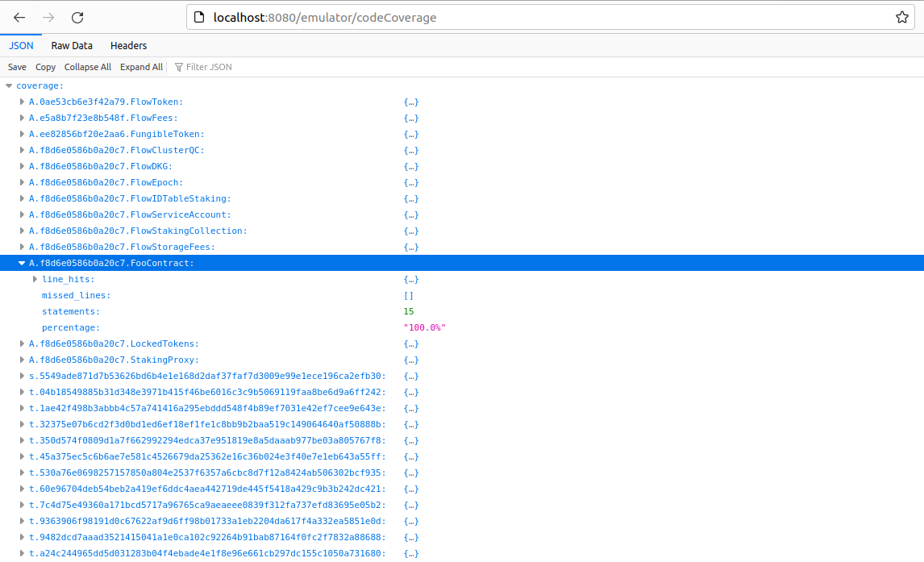Switch to the Raw Data tab

(x=72, y=45)
